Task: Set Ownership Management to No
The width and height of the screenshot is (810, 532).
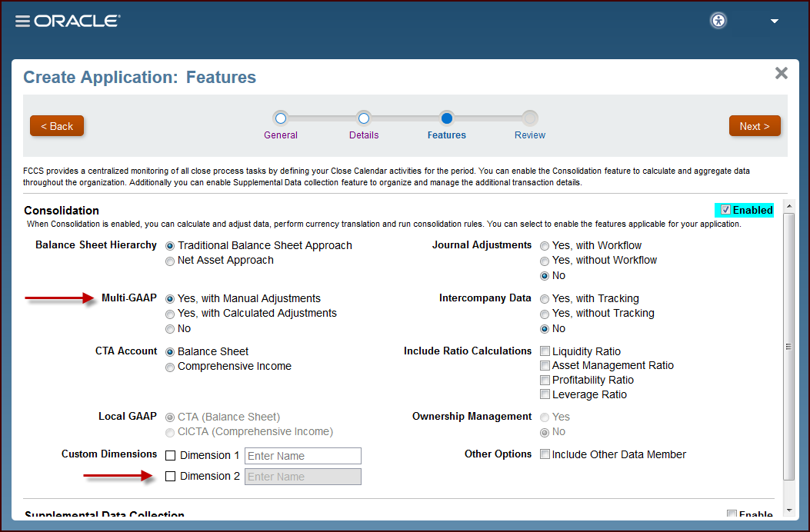Action: [x=545, y=432]
